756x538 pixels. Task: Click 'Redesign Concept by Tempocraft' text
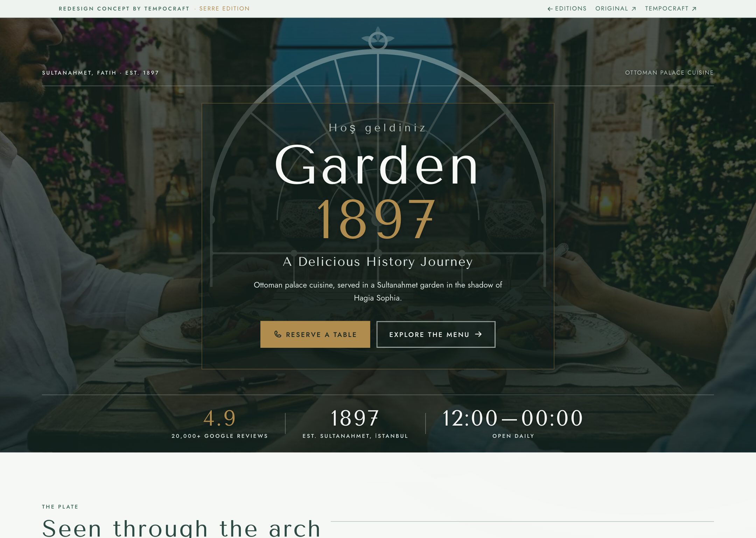pos(124,8)
